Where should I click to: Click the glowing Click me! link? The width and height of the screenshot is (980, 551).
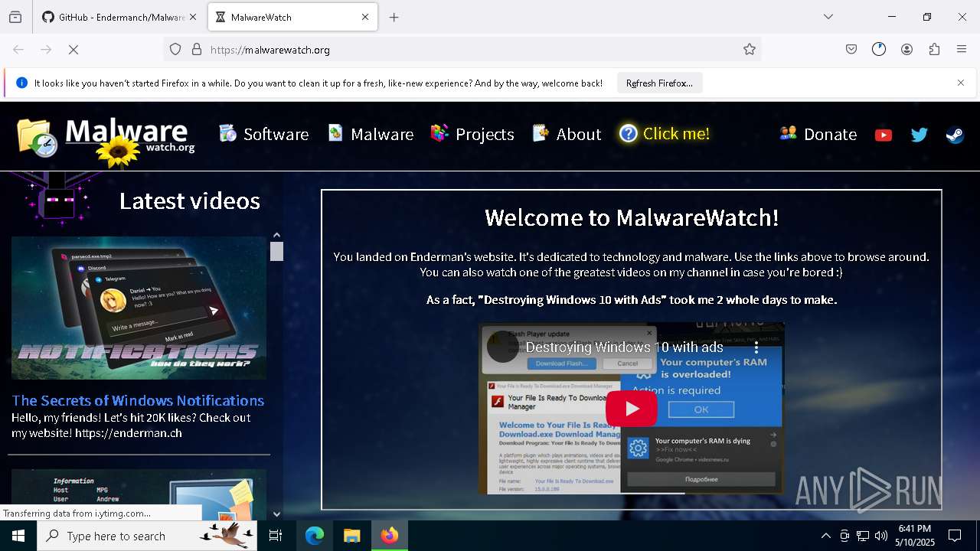tap(665, 134)
